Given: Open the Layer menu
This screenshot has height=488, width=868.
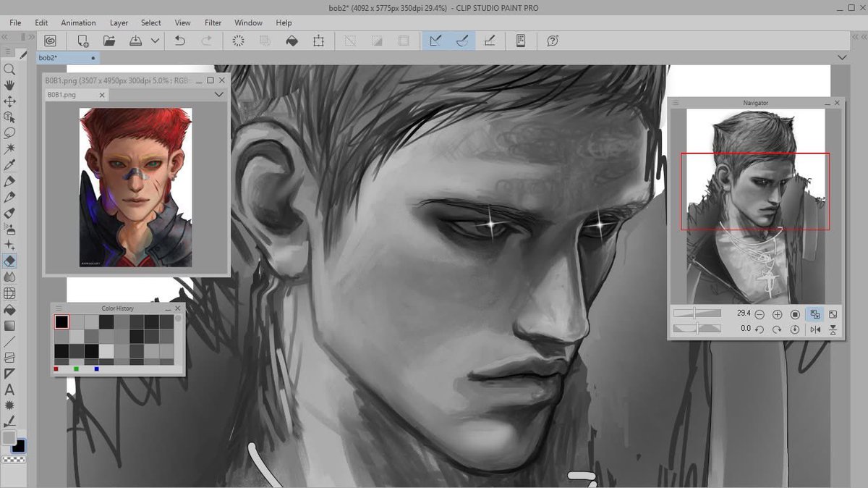Looking at the screenshot, I should [x=119, y=22].
